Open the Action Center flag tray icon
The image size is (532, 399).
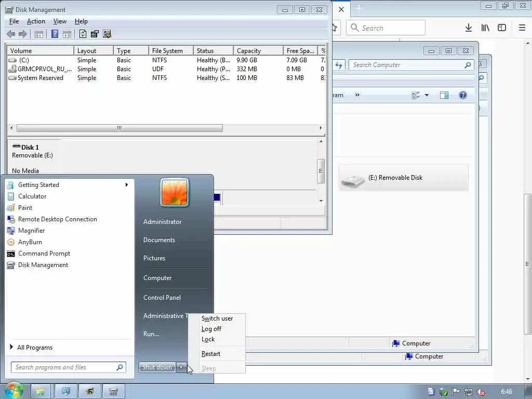click(x=456, y=392)
